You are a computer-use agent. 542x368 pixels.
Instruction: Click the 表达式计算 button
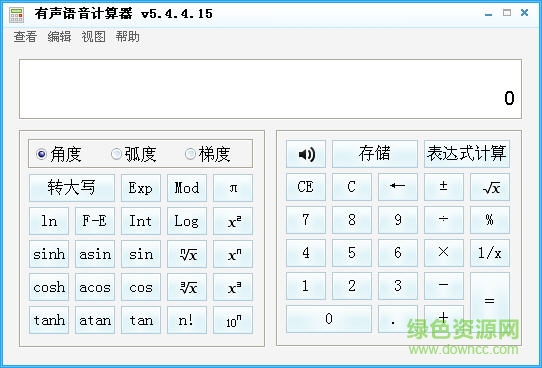(x=467, y=154)
